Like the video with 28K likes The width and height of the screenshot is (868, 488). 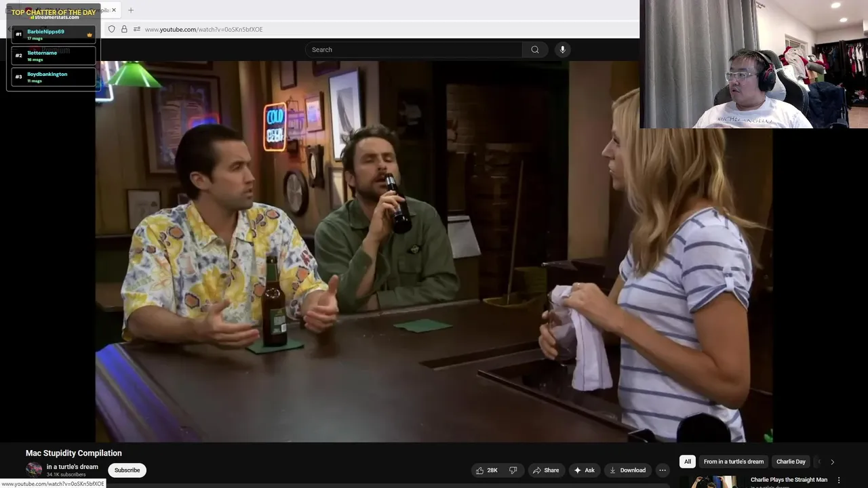click(487, 470)
